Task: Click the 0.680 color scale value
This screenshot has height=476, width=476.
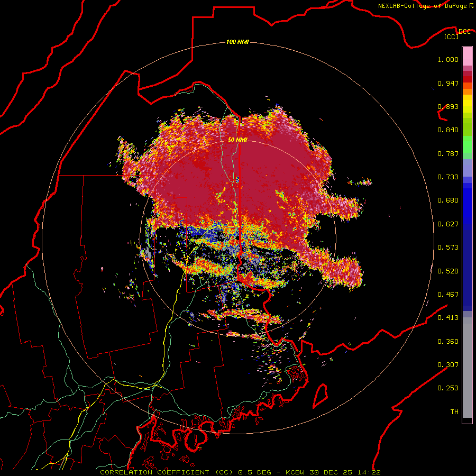Action: click(448, 200)
